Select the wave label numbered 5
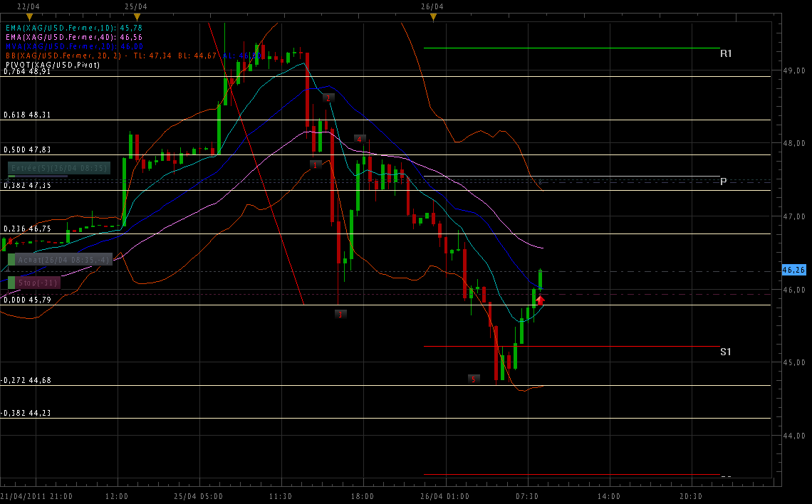Screen dimensions: 812x504 (x=474, y=379)
